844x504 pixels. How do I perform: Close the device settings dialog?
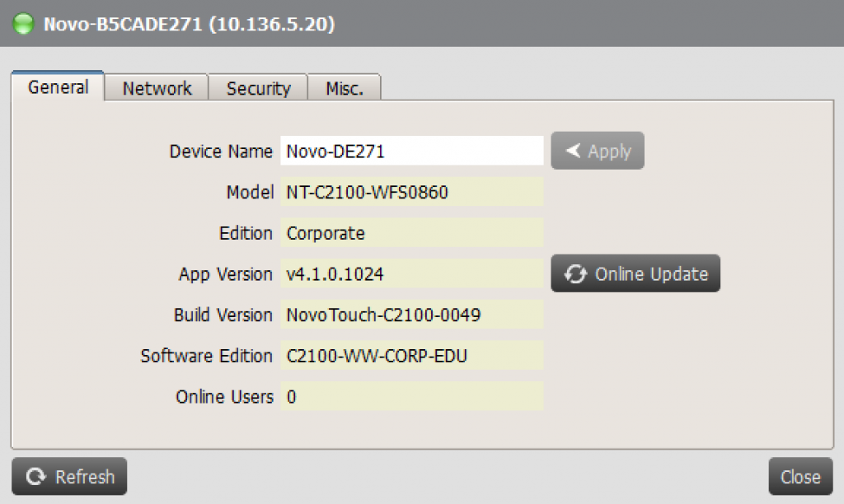tap(800, 476)
